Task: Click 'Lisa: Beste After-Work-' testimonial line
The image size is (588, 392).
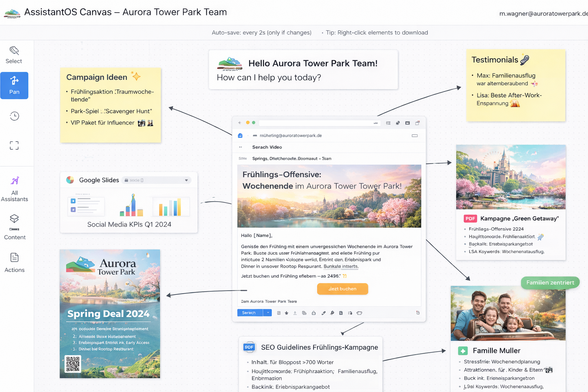Action: pyautogui.click(x=509, y=95)
